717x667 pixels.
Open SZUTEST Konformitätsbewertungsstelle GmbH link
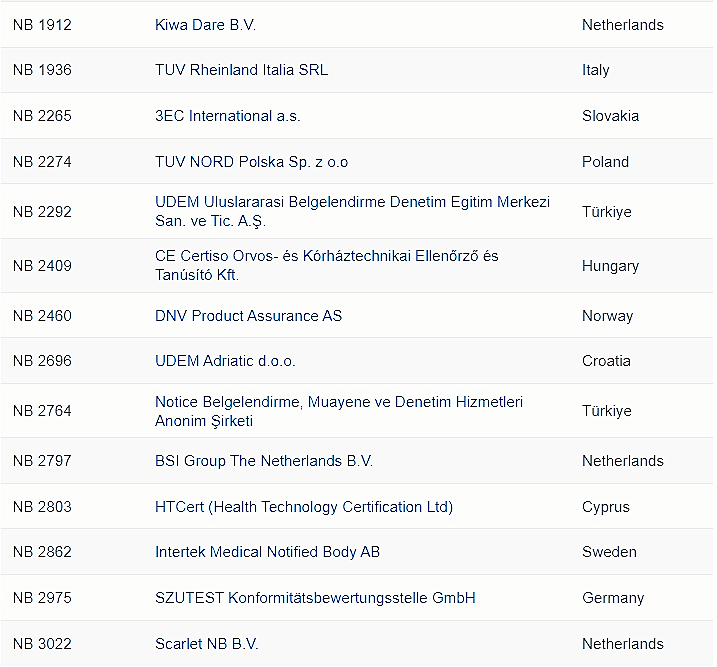(x=315, y=598)
